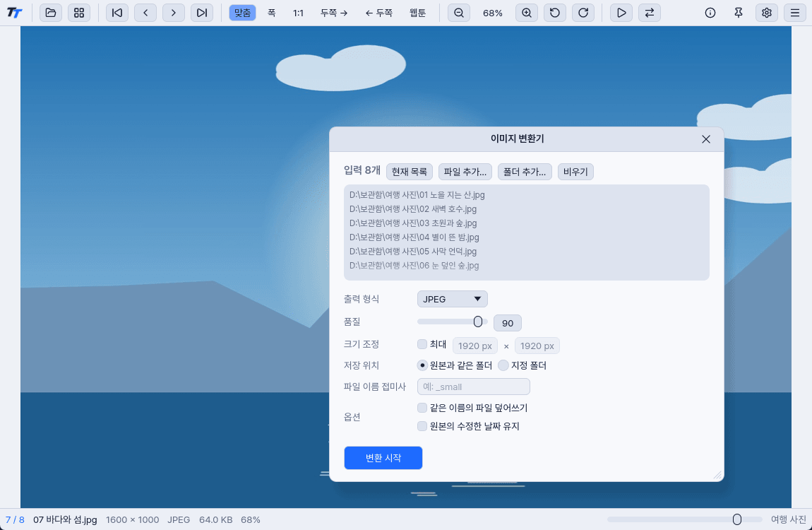Open a folder with the folder icon

[x=51, y=13]
